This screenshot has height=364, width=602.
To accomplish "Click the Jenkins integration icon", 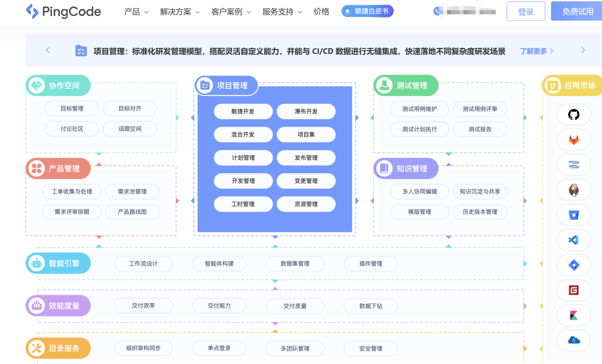I will [x=573, y=190].
